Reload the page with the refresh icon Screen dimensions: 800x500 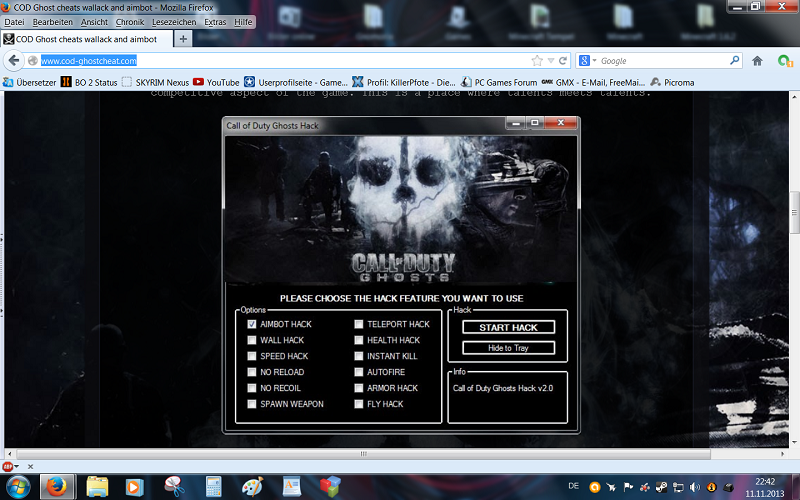(563, 61)
